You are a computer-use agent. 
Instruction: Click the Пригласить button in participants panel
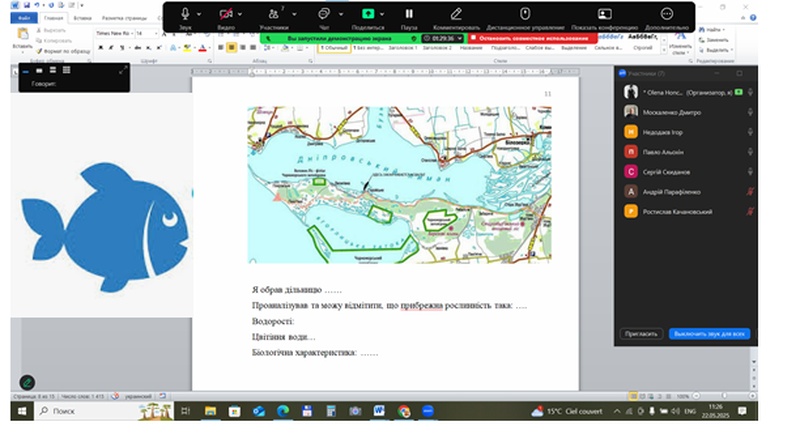[640, 334]
